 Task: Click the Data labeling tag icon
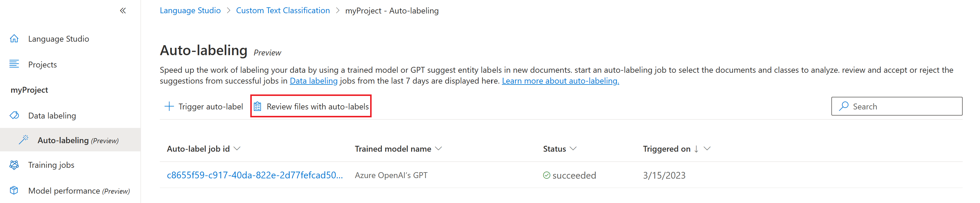14,115
